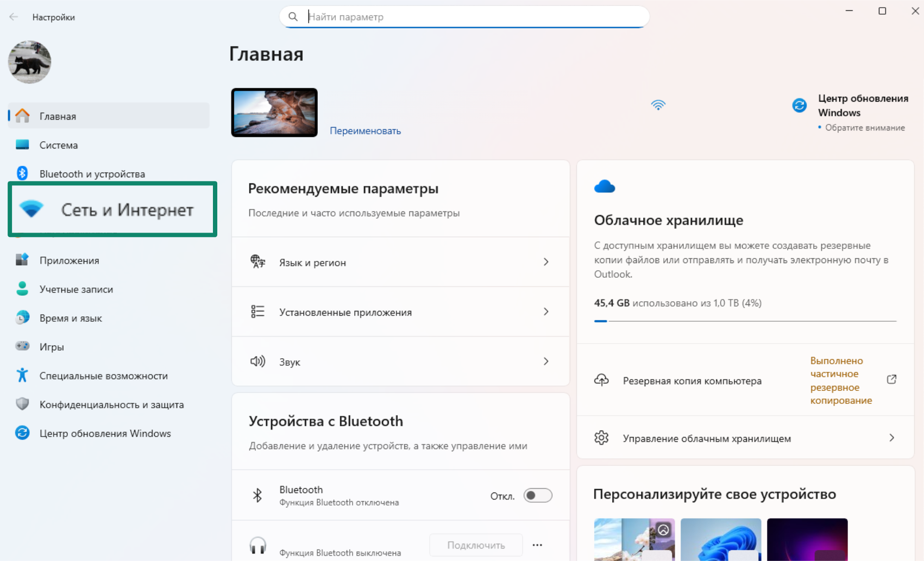Click the Переименовать link
Screen dimensions: 924x561
(x=364, y=130)
